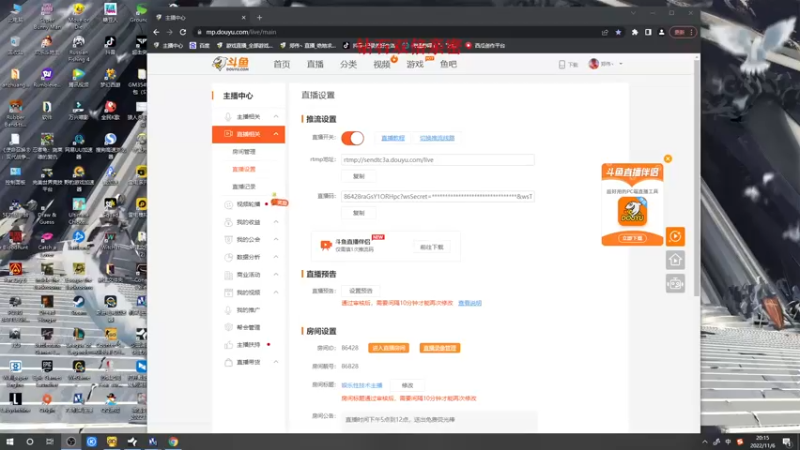The width and height of the screenshot is (800, 450).
Task: Open 百度 bookmark in bookmarks bar
Action: pos(199,45)
